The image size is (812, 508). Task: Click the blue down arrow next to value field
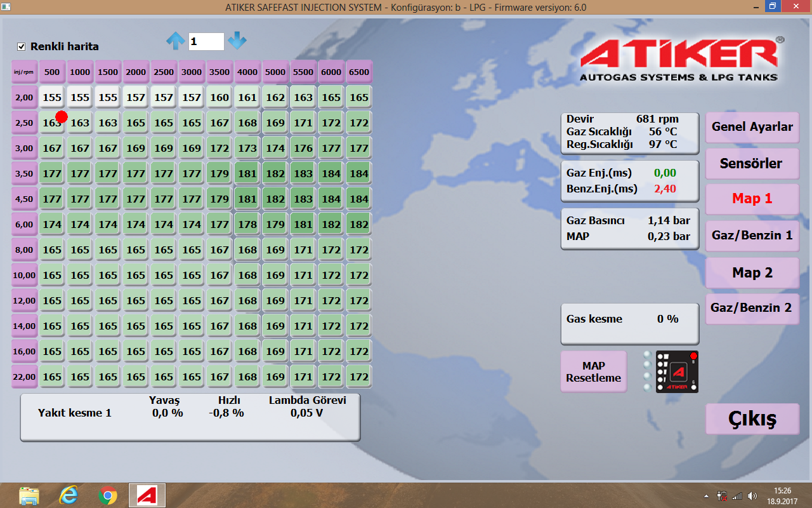(237, 41)
